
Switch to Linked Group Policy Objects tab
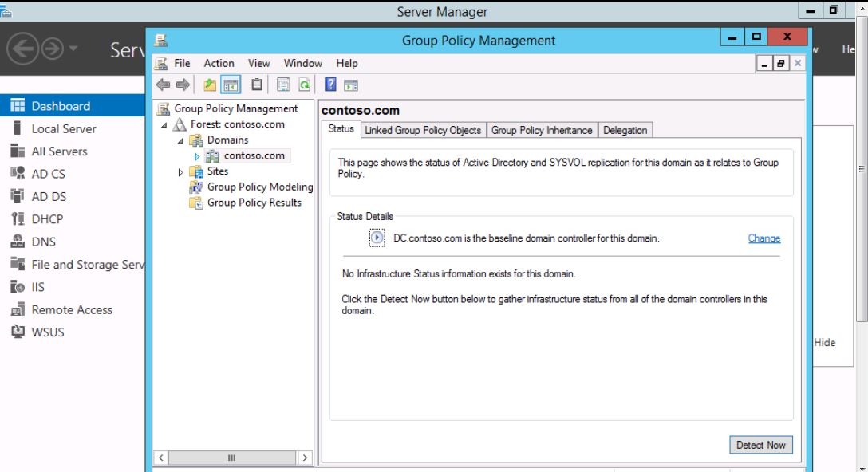coord(423,130)
